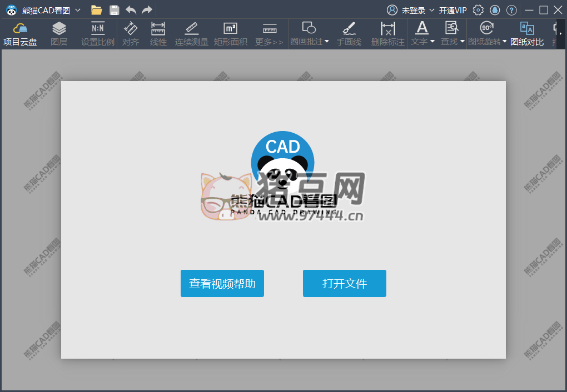Expand the 查找 search dropdown

tap(462, 42)
